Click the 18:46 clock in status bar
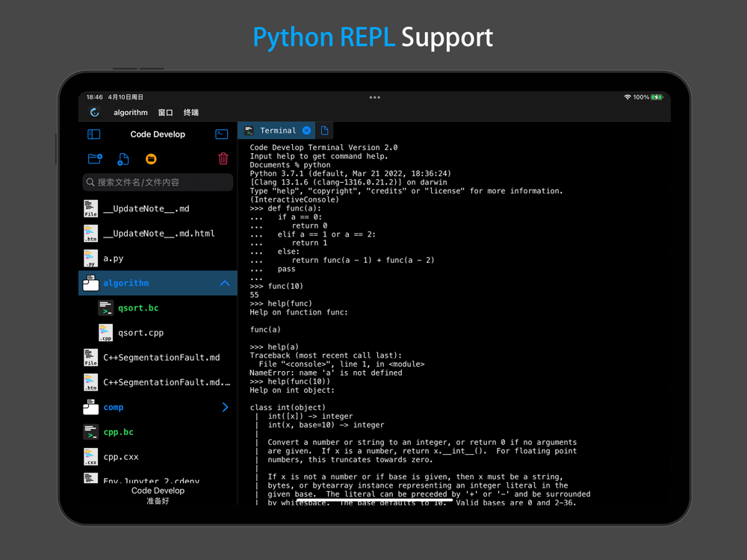747x560 pixels. point(94,97)
